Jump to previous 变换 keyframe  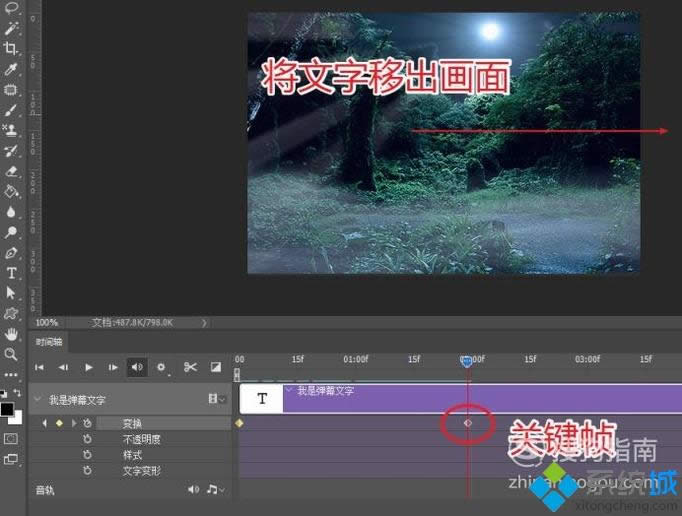click(44, 423)
